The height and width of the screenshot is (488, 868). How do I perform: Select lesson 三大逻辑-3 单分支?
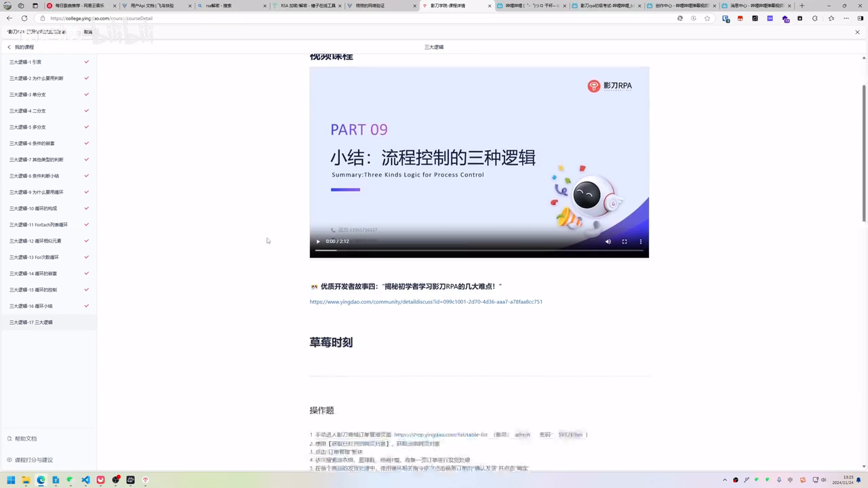point(48,94)
